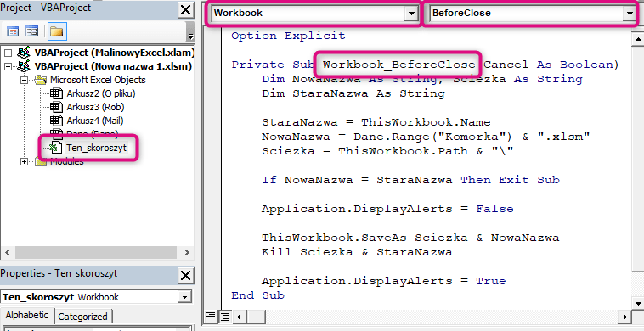Open the Ten_skoroszyt Workbook properties dropdown
This screenshot has width=644, height=331.
(185, 297)
